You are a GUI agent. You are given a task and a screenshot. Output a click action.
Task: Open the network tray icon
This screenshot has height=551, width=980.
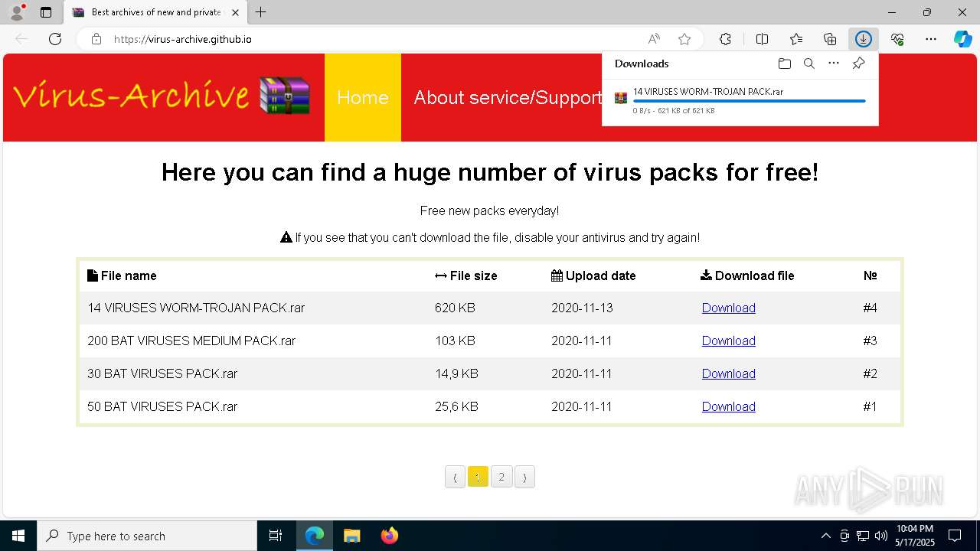863,536
